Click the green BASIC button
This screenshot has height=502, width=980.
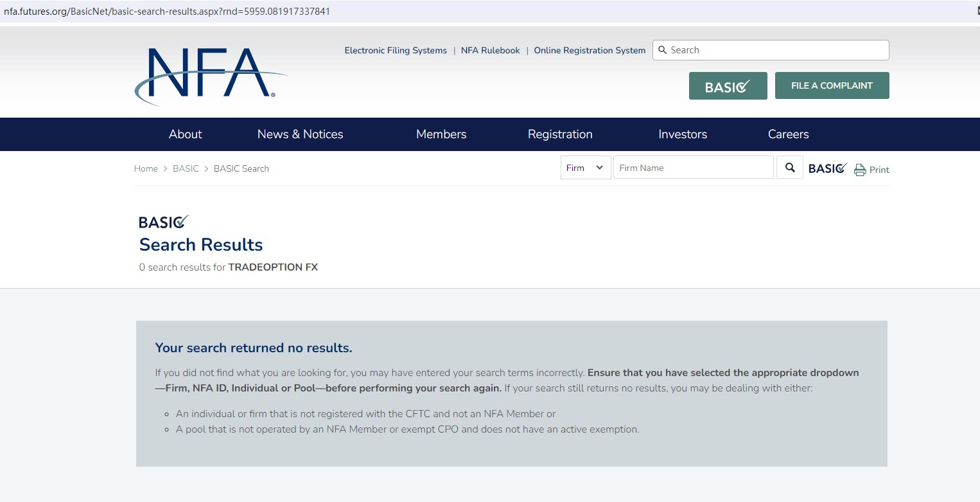[x=728, y=85]
